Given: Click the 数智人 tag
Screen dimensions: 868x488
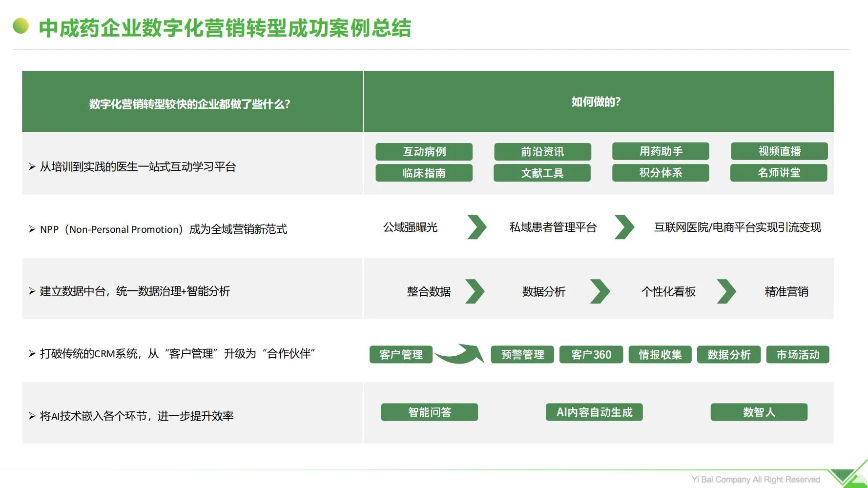Looking at the screenshot, I should [x=759, y=412].
